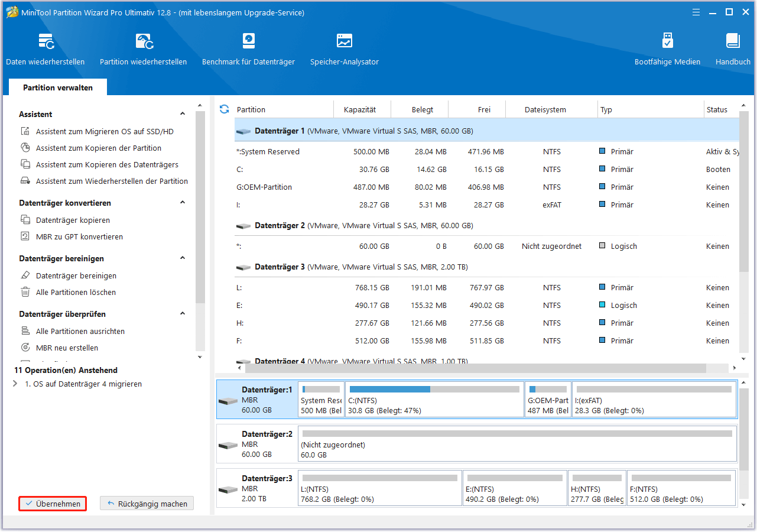The height and width of the screenshot is (532, 757).
Task: Select the E: logical partition row
Action: click(487, 306)
